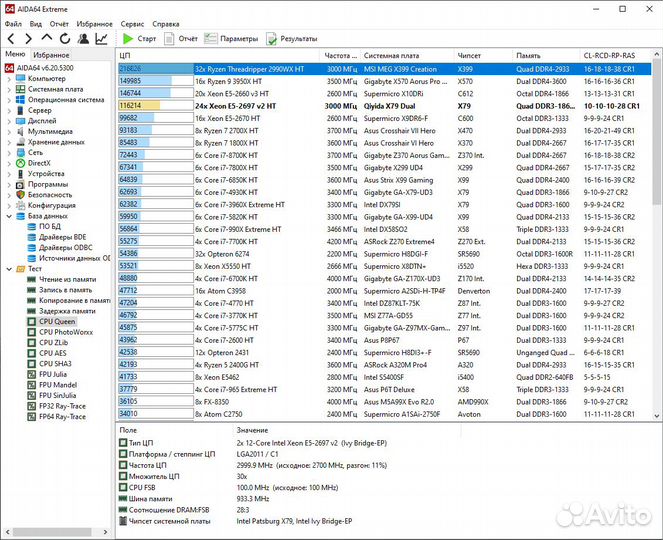The image size is (663, 540).
Task: Collapse the Тест tree node
Action: [9, 269]
